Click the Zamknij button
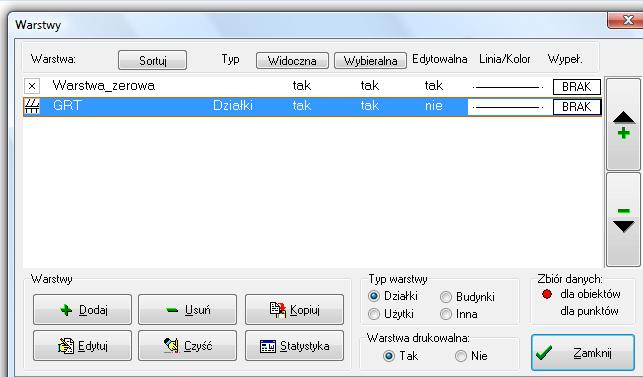The height and width of the screenshot is (377, 643). (583, 353)
